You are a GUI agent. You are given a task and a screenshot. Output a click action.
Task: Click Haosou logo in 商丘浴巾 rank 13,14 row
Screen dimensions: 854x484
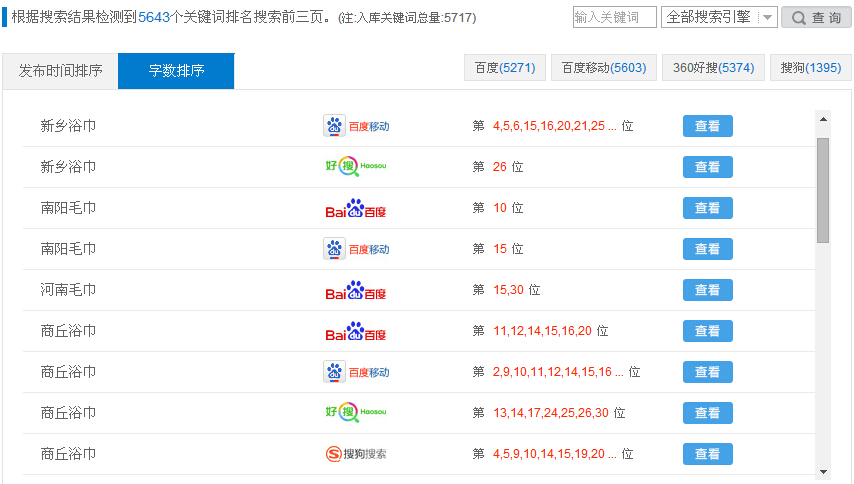pos(356,412)
